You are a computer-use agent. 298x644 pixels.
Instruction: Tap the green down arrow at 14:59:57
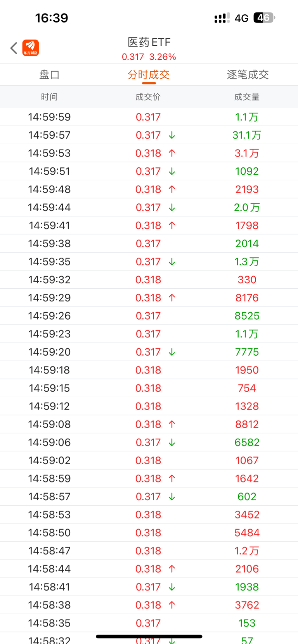point(172,135)
